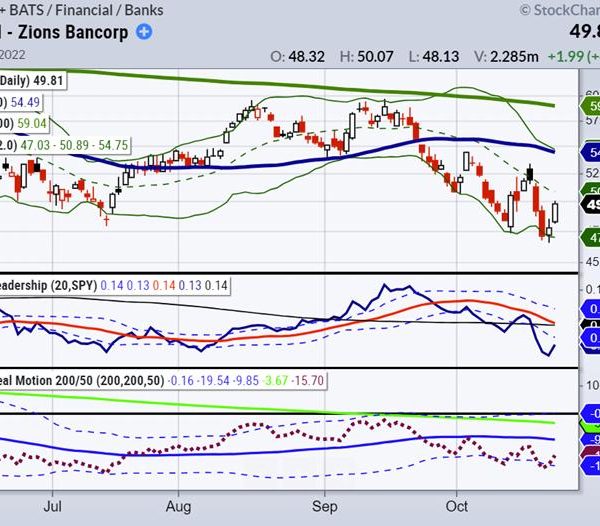Click the blue plus icon beside Zions Bancorp
600x526 pixels.
[x=144, y=32]
